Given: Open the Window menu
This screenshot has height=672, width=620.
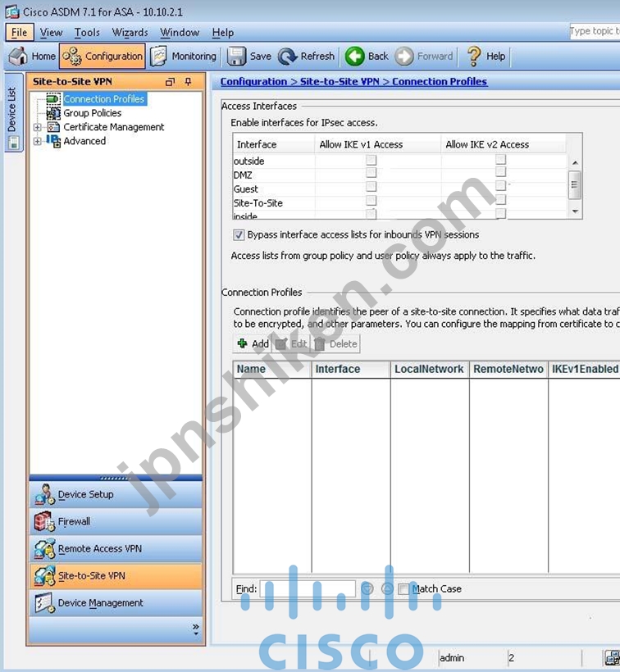Looking at the screenshot, I should 180,33.
